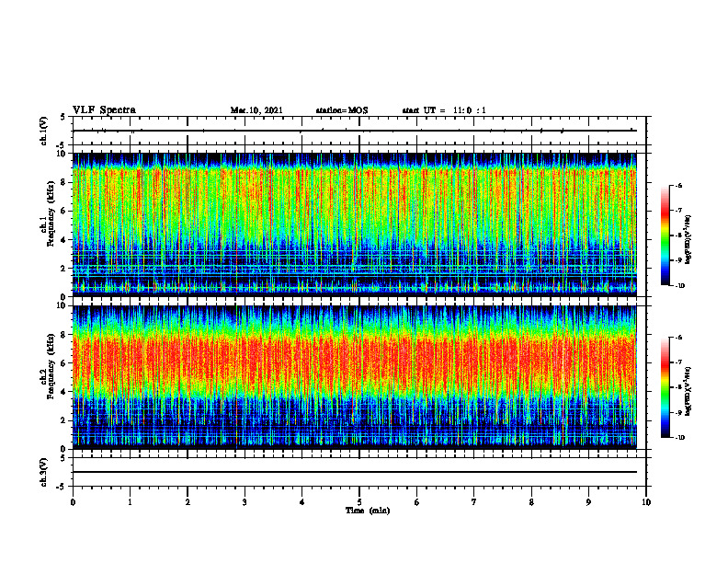Screen dimensions: 728x563
Task: Click the 'station=MOS' label
Action: [342, 110]
